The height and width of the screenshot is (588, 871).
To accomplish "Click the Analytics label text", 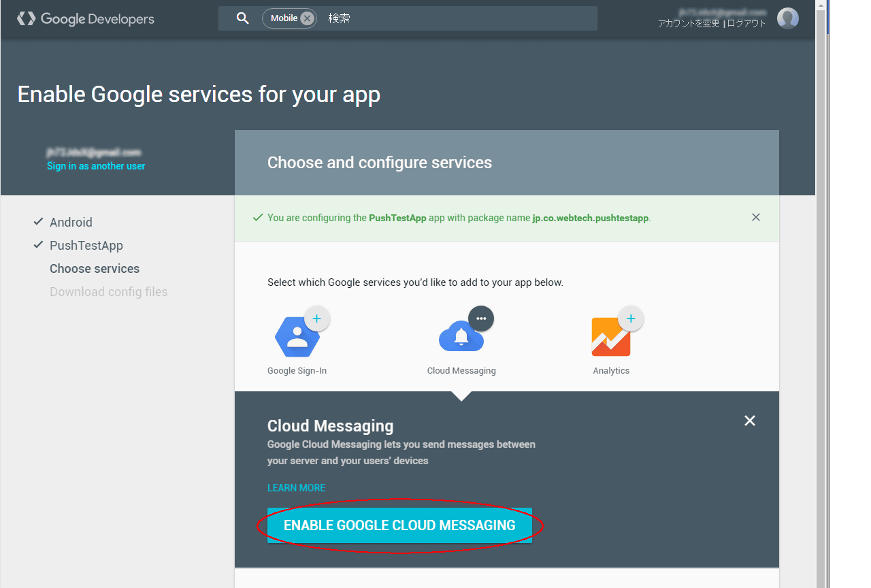I will coord(611,371).
